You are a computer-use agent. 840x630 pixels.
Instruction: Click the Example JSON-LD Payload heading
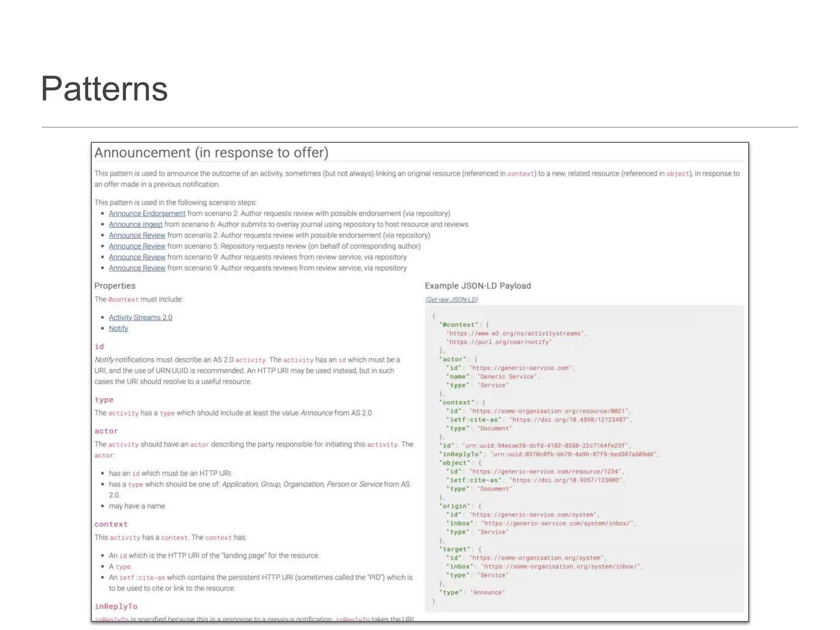coord(478,285)
